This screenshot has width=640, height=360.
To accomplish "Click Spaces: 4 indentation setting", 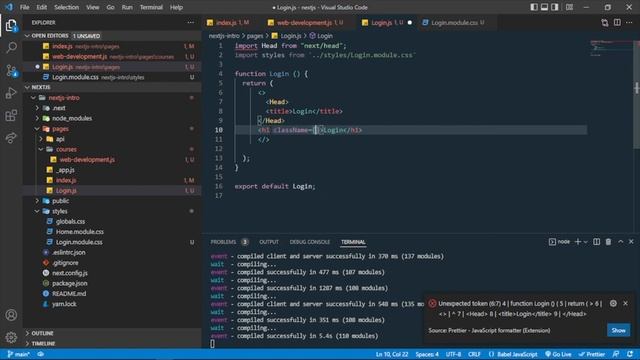I will [427, 354].
